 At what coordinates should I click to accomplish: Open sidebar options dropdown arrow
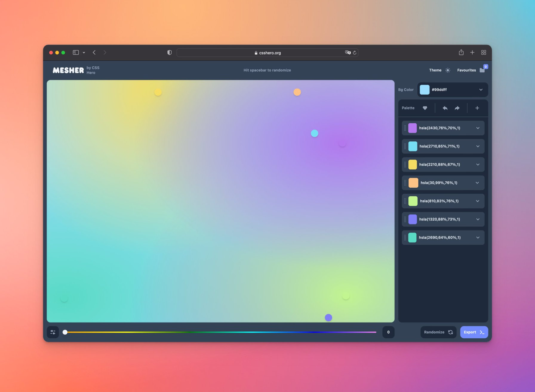click(x=84, y=53)
